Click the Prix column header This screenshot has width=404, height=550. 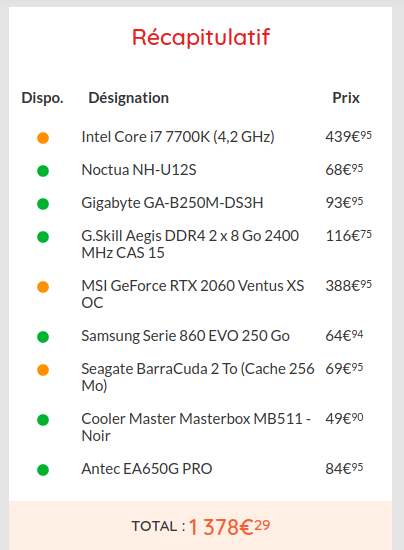346,98
